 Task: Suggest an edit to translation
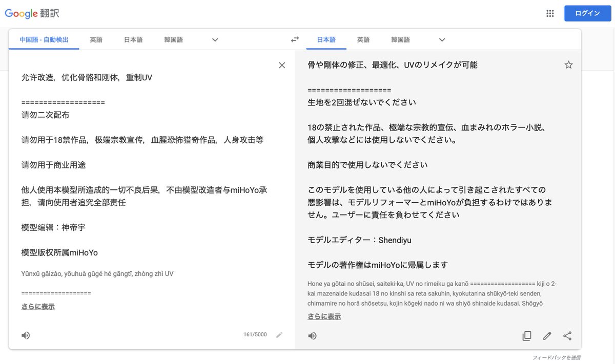pyautogui.click(x=547, y=336)
